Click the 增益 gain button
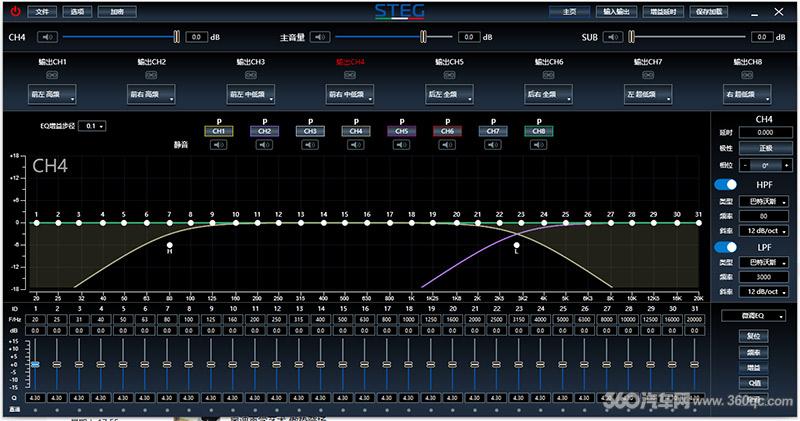 754,367
